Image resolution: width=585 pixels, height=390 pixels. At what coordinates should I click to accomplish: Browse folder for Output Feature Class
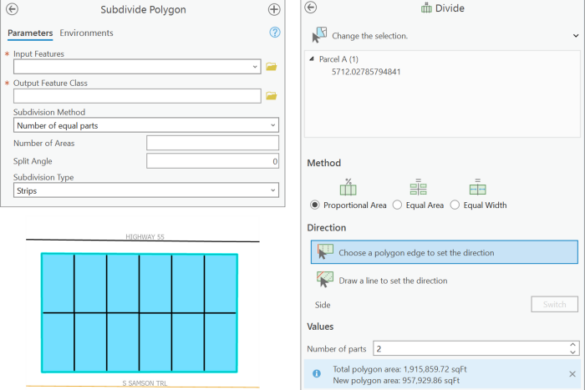tap(271, 96)
